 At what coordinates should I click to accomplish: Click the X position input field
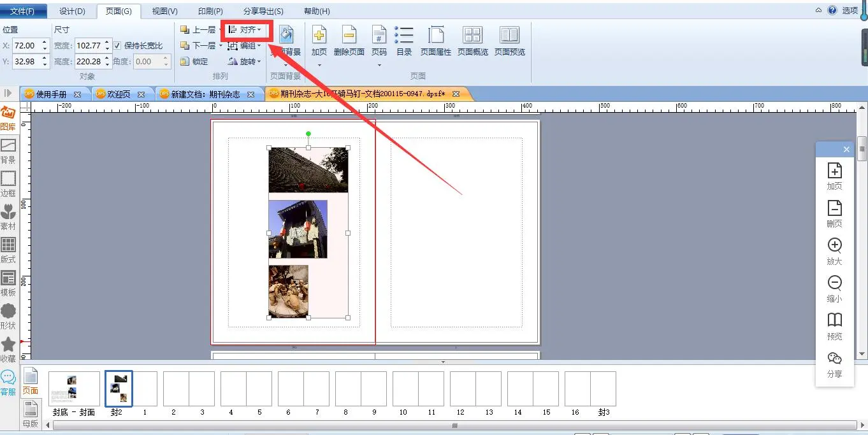tap(26, 46)
